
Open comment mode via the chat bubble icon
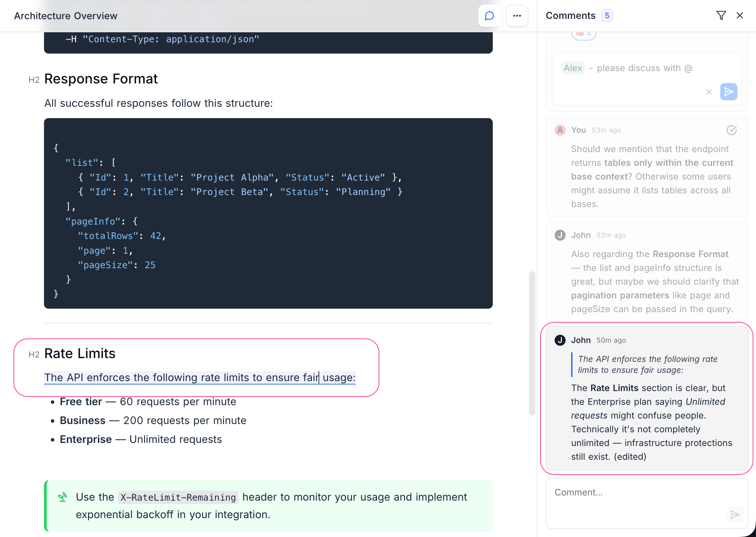tap(489, 16)
